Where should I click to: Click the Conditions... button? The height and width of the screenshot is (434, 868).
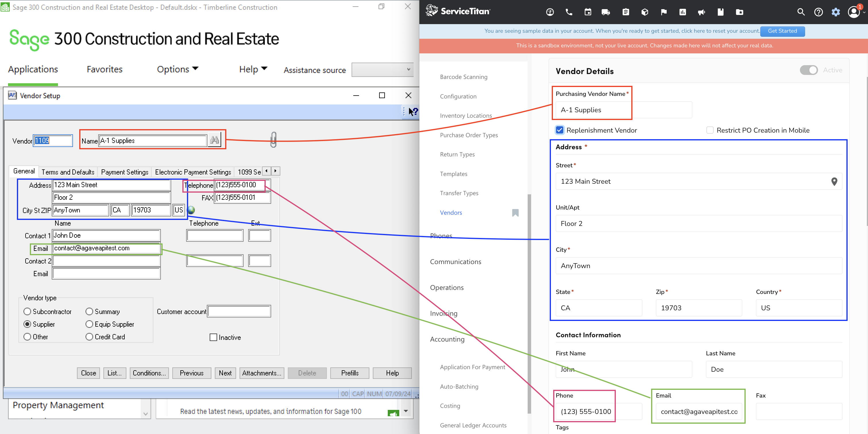[x=149, y=373]
